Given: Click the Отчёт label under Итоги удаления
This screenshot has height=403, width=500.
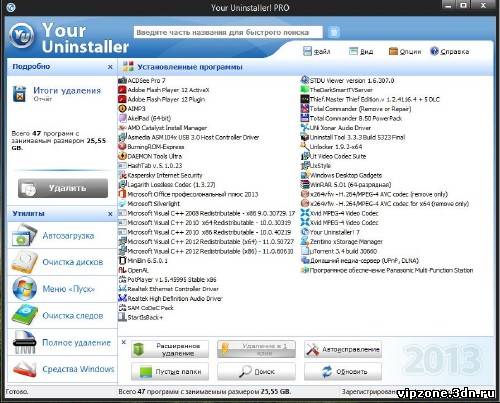Looking at the screenshot, I should pyautogui.click(x=43, y=99).
